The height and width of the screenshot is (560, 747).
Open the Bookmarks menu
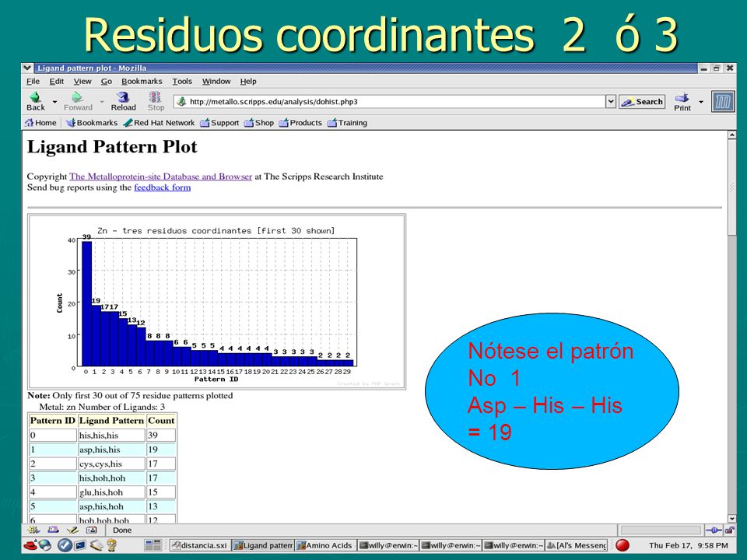(x=142, y=82)
